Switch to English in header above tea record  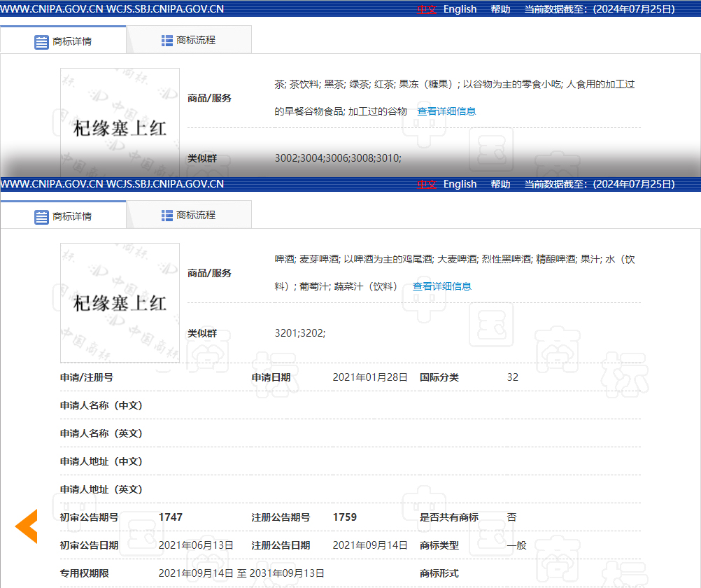click(x=460, y=9)
